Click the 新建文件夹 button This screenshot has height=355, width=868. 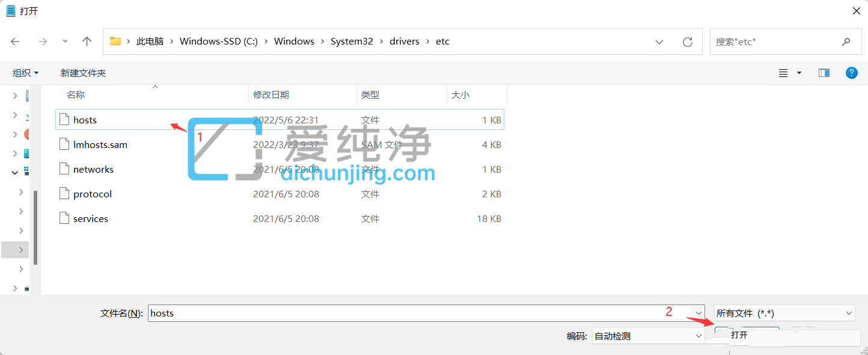(84, 72)
